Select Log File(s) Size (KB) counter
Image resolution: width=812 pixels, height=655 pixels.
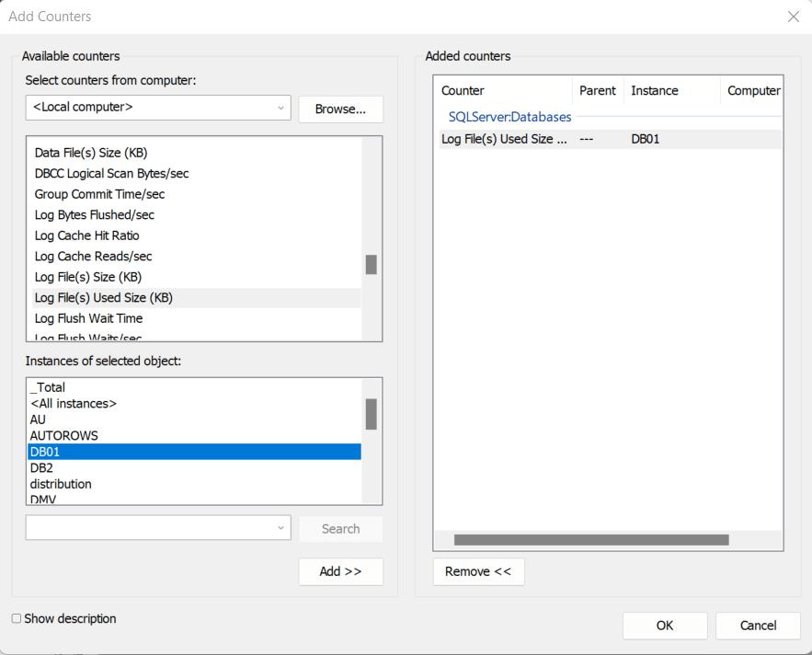(88, 277)
